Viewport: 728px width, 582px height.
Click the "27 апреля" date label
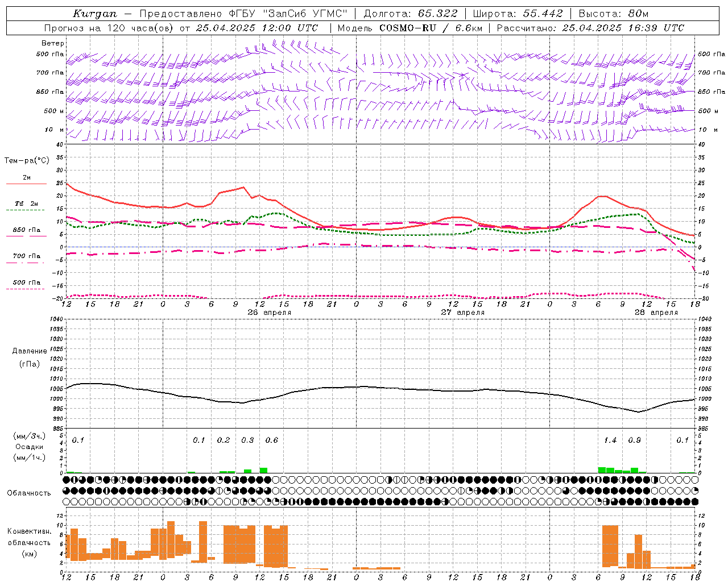(463, 313)
